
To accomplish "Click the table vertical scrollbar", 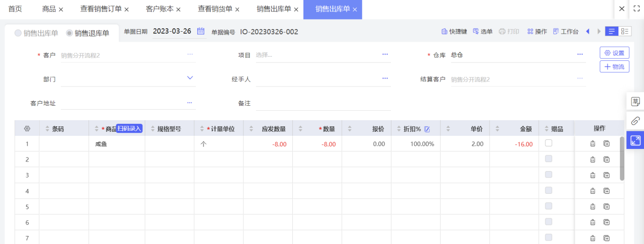I will coord(622,158).
